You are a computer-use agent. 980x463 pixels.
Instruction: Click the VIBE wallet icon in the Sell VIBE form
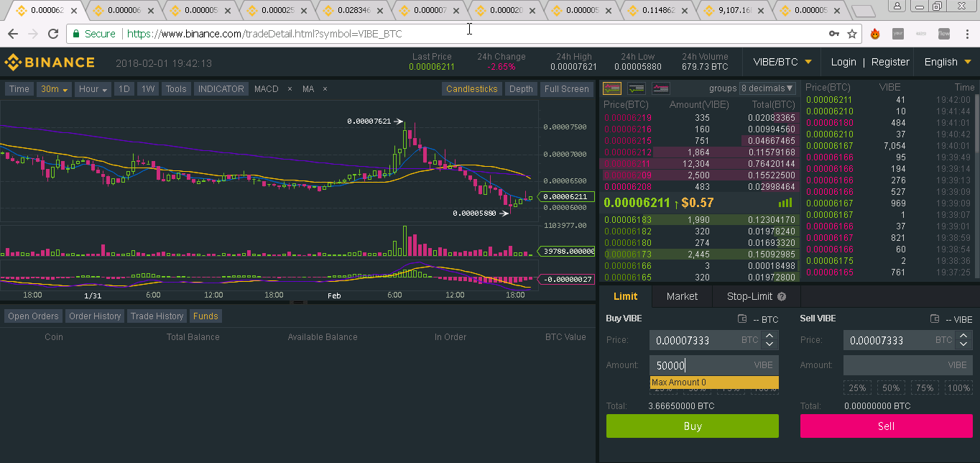pyautogui.click(x=935, y=319)
